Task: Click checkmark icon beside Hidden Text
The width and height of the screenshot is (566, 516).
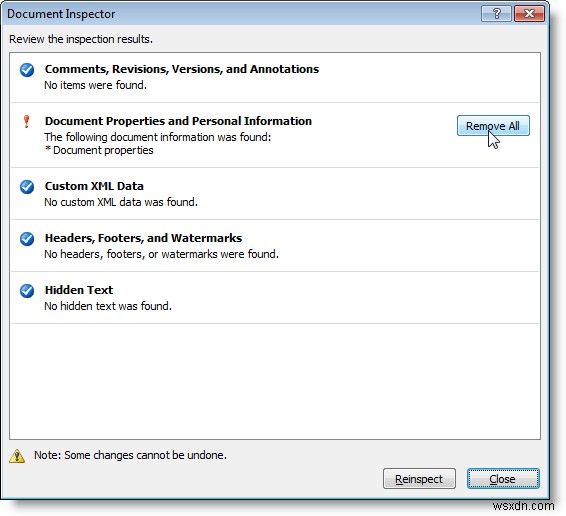Action: [27, 291]
